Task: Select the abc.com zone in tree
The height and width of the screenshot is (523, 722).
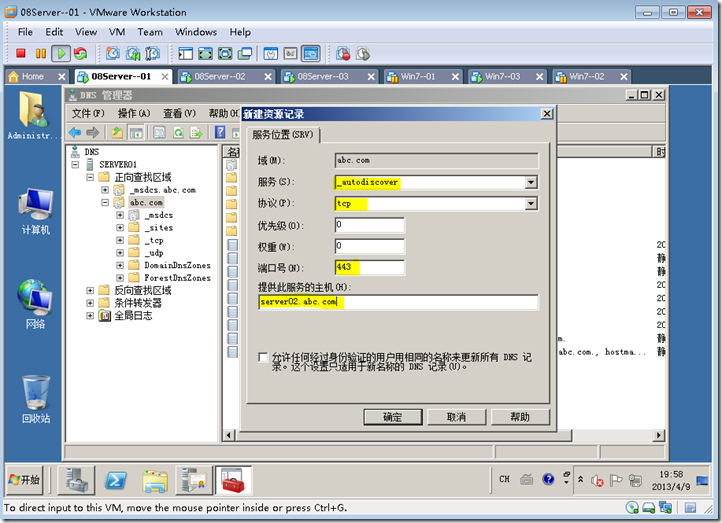Action: (146, 203)
